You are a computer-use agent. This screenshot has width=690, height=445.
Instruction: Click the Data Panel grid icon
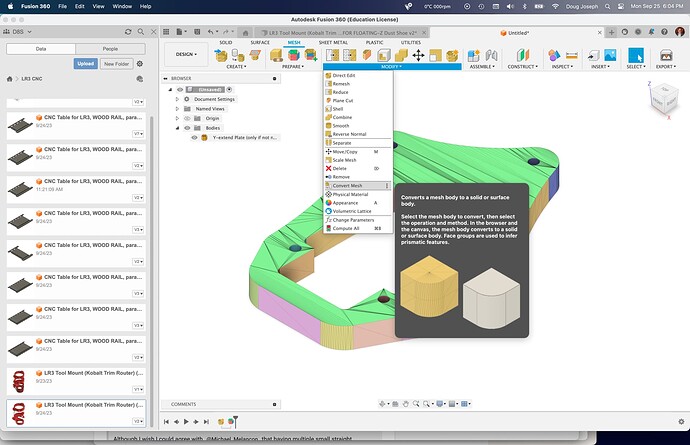[x=166, y=32]
